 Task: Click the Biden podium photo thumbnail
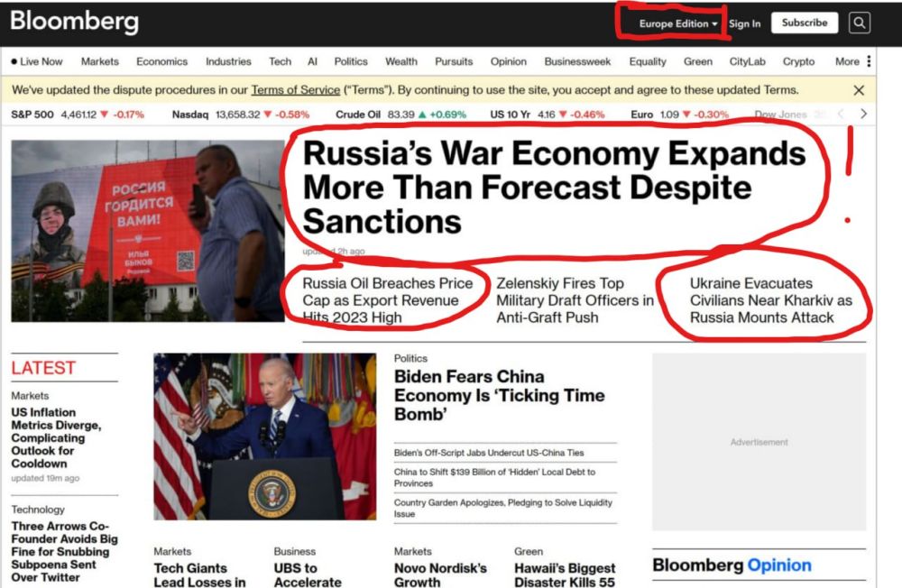click(x=264, y=436)
